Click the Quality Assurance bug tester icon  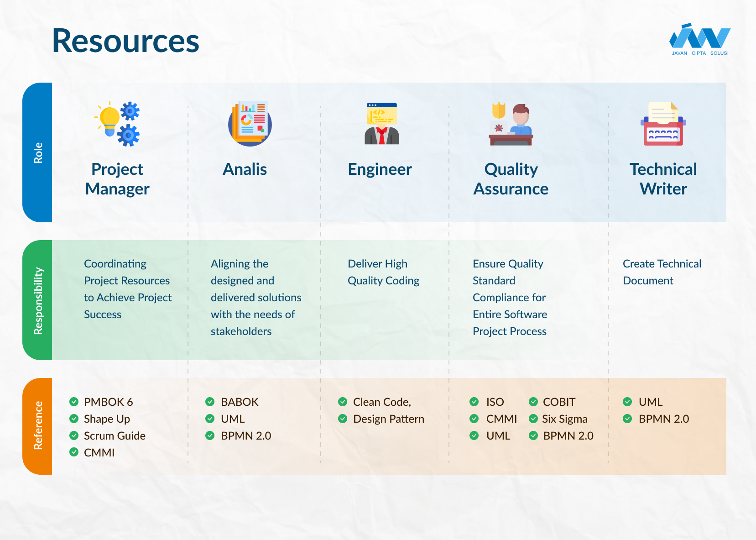(511, 124)
